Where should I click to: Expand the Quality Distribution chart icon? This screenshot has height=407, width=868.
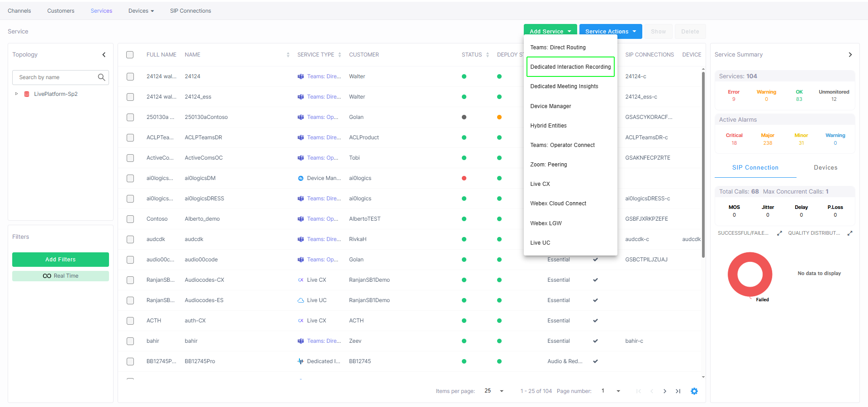coord(850,233)
